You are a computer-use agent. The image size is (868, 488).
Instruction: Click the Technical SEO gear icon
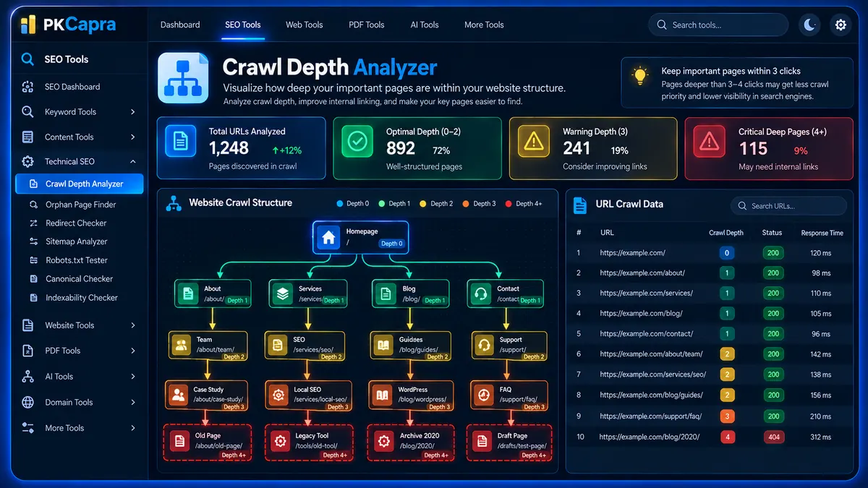pos(27,161)
